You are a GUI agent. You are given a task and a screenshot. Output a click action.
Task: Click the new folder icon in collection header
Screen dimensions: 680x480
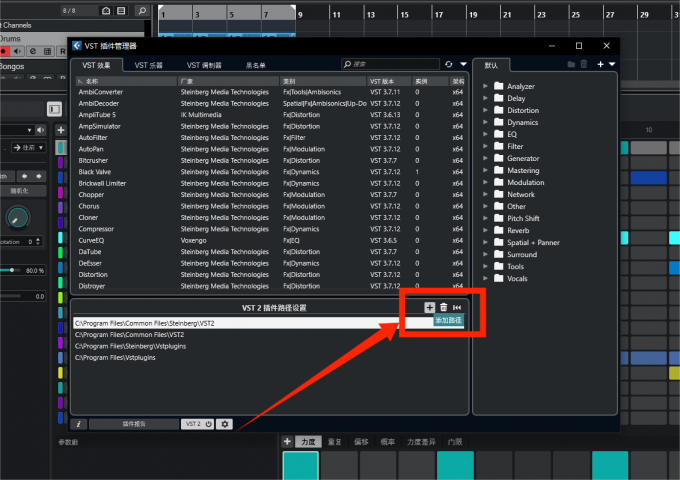click(571, 64)
